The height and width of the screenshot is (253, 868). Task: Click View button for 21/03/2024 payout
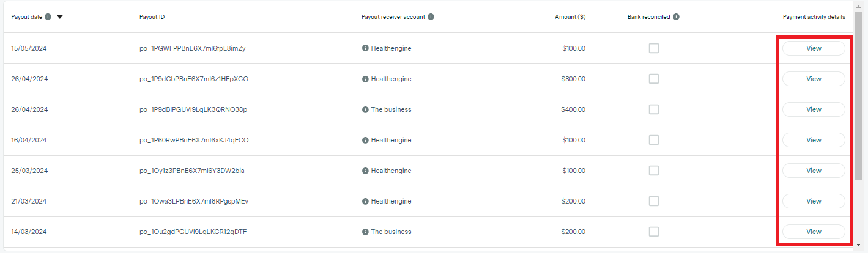[x=814, y=201]
